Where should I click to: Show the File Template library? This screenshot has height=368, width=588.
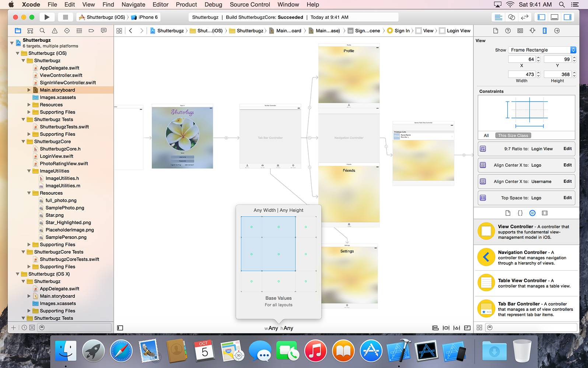point(508,213)
